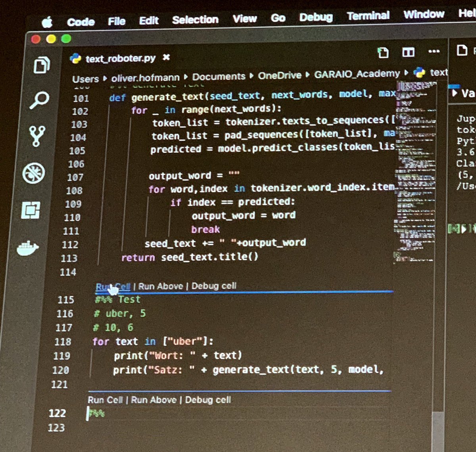This screenshot has width=476, height=452.
Task: Open the Window menu
Action: 424,15
